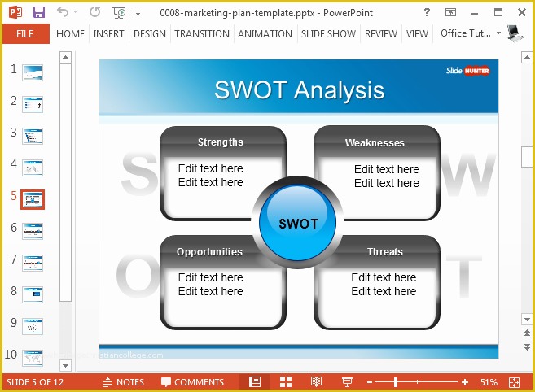The image size is (535, 392).
Task: Edit the text inside the Strengths box
Action: (x=211, y=175)
